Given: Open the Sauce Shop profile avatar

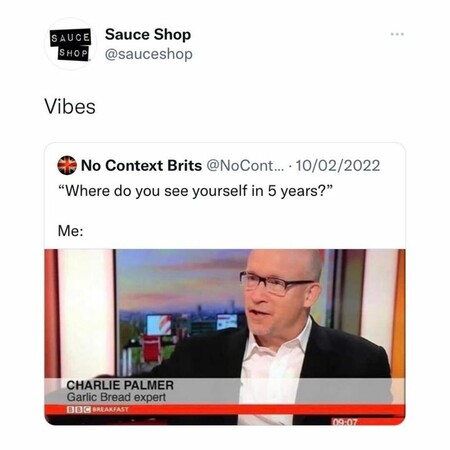Looking at the screenshot, I should tap(71, 44).
